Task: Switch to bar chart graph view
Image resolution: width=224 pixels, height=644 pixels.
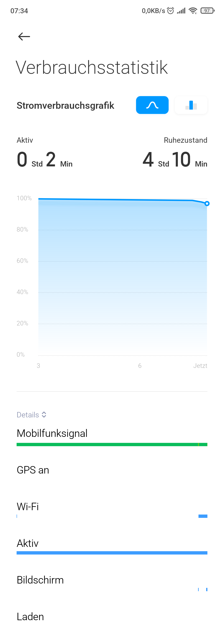Action: (191, 105)
